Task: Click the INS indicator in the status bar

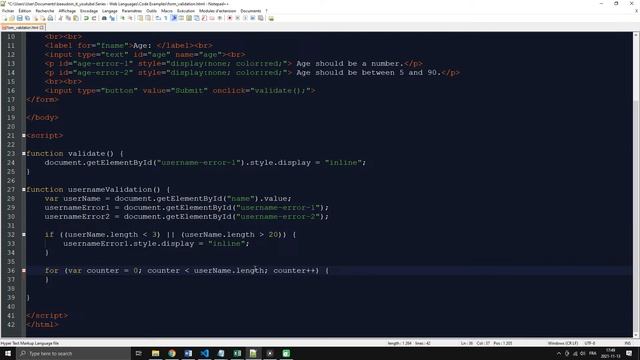Action: (628, 343)
